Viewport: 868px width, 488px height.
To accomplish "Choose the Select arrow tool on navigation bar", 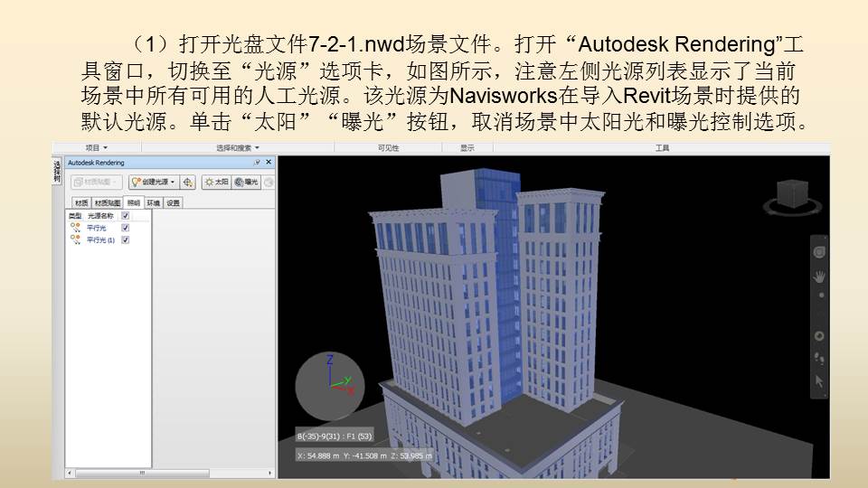I will point(819,381).
